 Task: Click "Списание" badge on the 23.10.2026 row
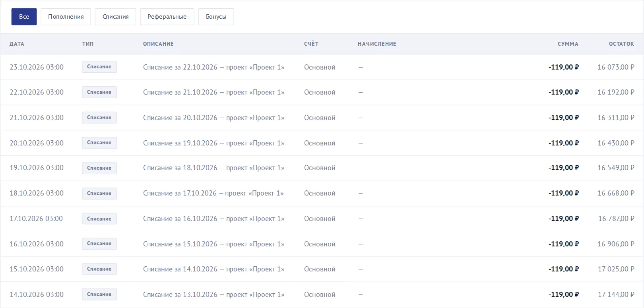coord(99,67)
